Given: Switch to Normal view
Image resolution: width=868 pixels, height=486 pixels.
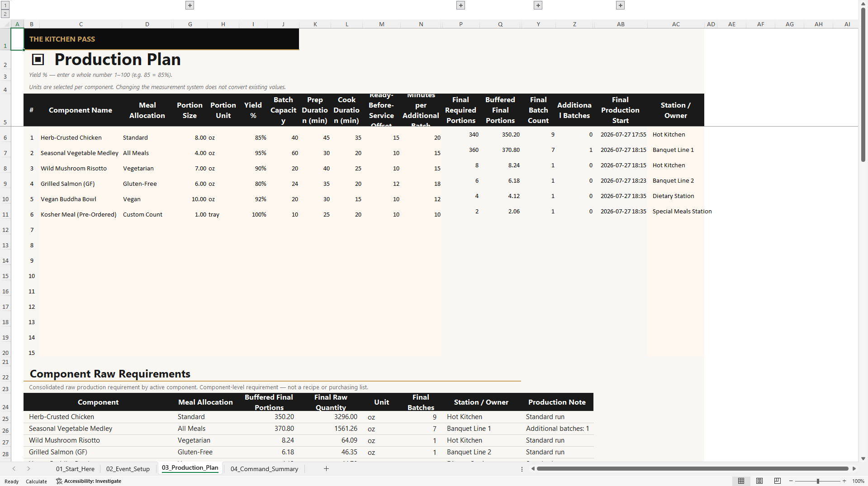Looking at the screenshot, I should pos(741,481).
